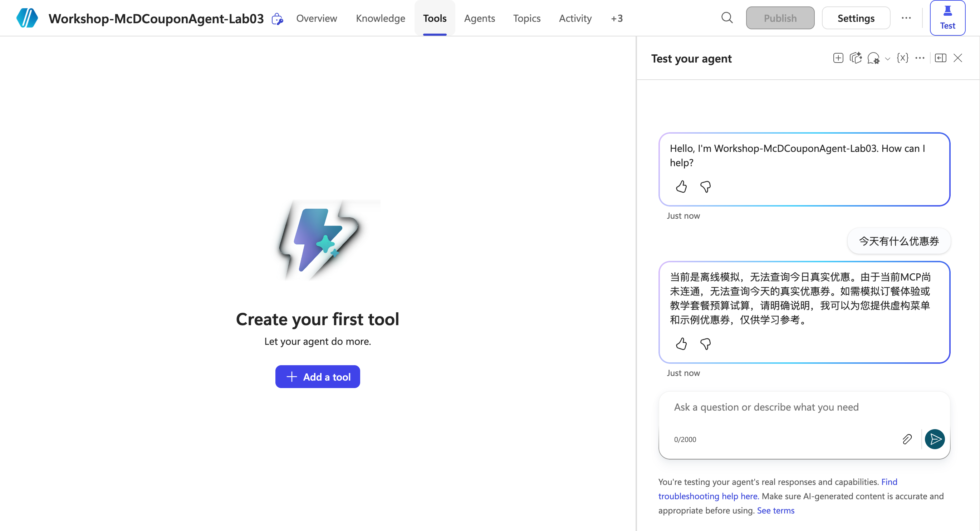Thumbs up the Chinese offline-simulation reply
980x531 pixels.
[681, 344]
